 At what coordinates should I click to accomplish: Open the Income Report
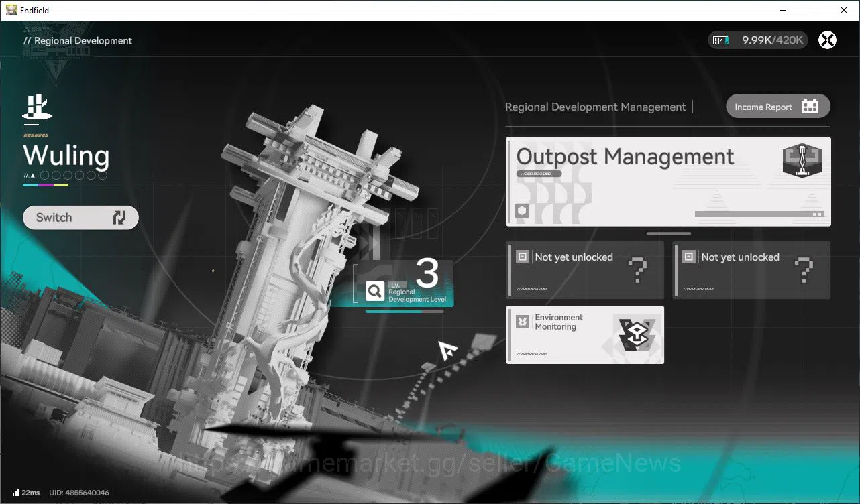click(778, 107)
